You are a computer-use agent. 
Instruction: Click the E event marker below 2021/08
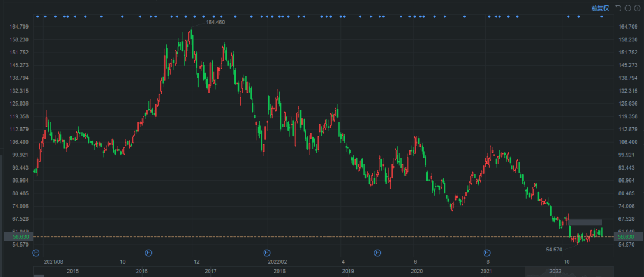click(36, 253)
